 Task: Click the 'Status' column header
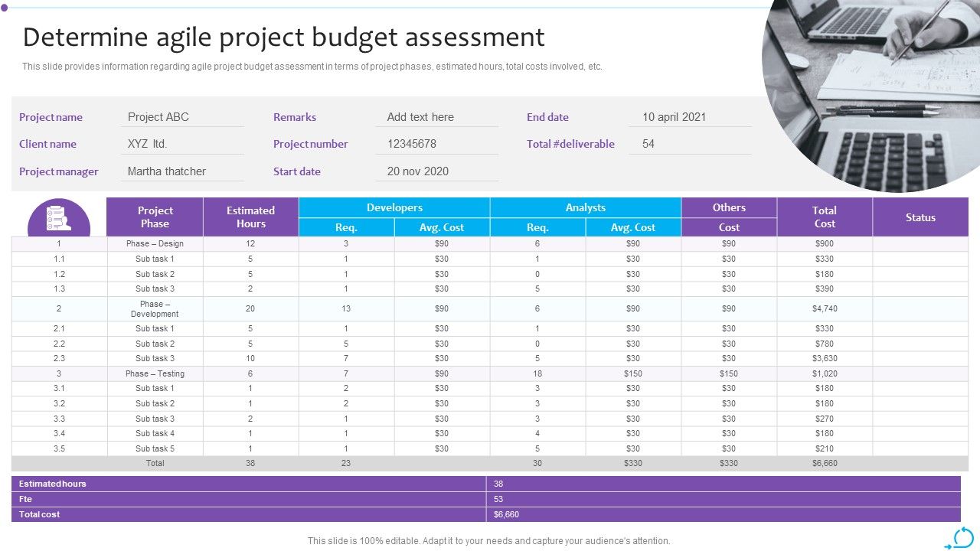[920, 217]
